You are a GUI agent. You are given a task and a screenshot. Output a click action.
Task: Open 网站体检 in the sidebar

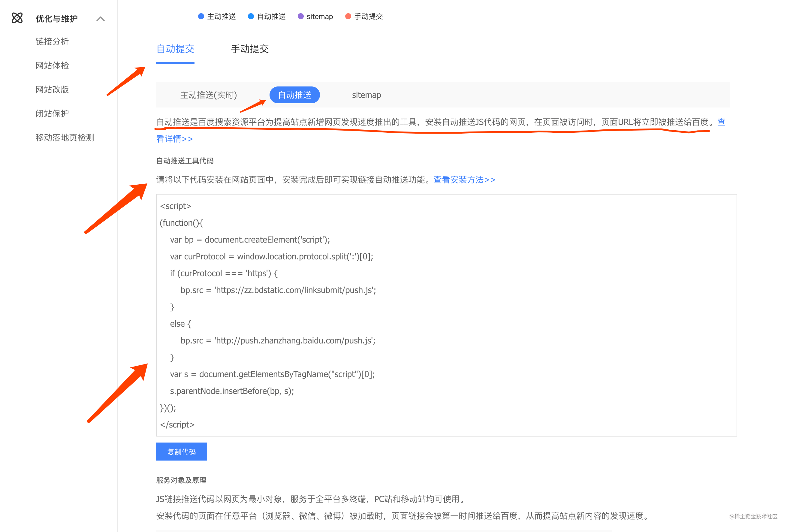click(x=52, y=65)
